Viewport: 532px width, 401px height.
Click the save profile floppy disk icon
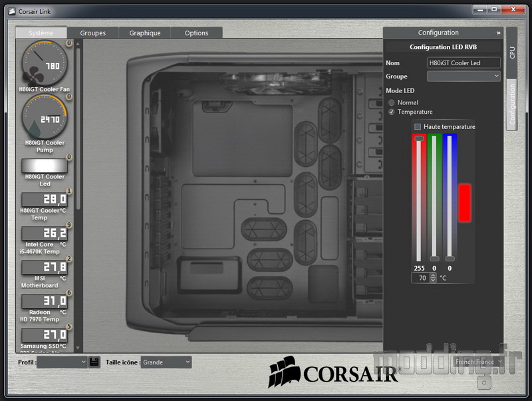[94, 362]
